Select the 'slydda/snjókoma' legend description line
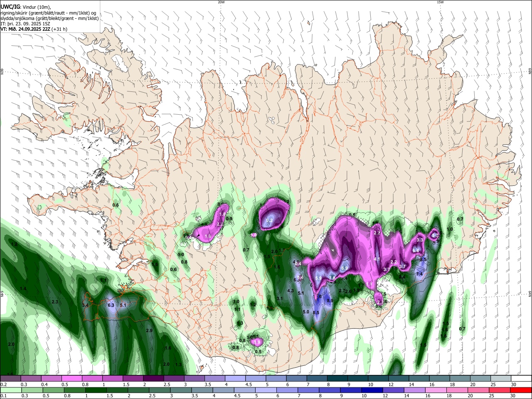The width and height of the screenshot is (532, 399). pyautogui.click(x=49, y=18)
